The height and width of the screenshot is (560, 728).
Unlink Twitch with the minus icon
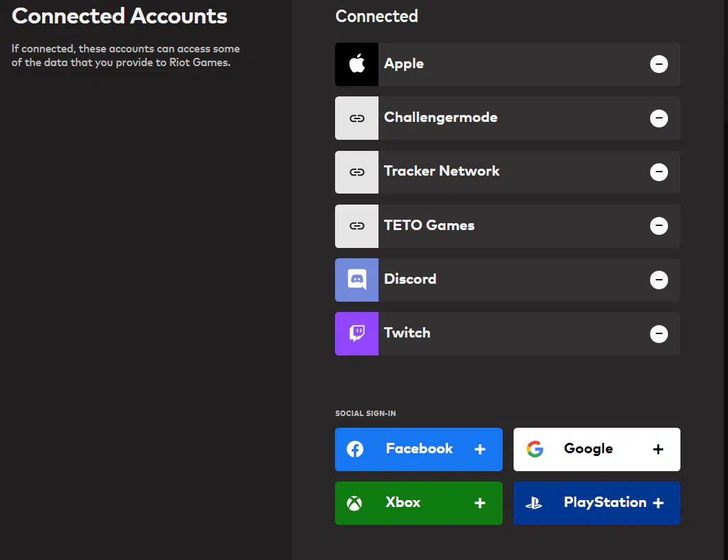659,333
